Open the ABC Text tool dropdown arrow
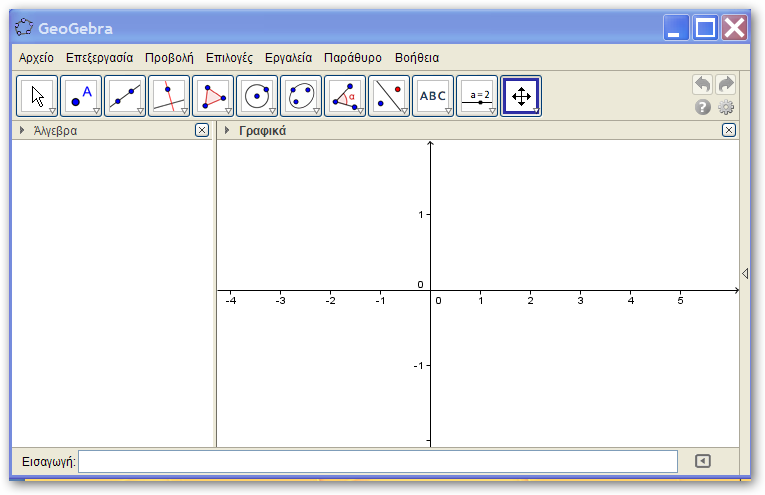Image resolution: width=765 pixels, height=495 pixels. point(448,111)
